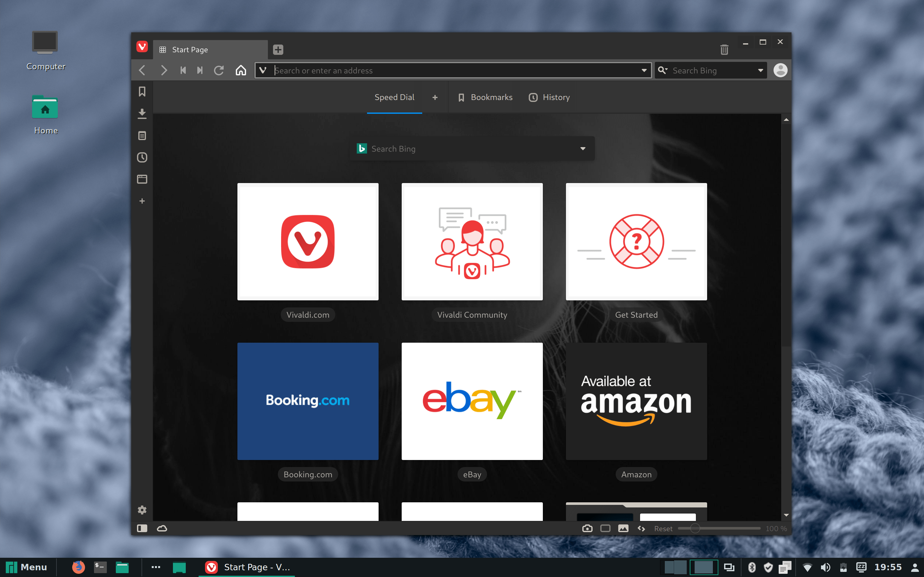Image resolution: width=924 pixels, height=577 pixels.
Task: Open the Vivaldi Community speed dial
Action: pos(472,241)
